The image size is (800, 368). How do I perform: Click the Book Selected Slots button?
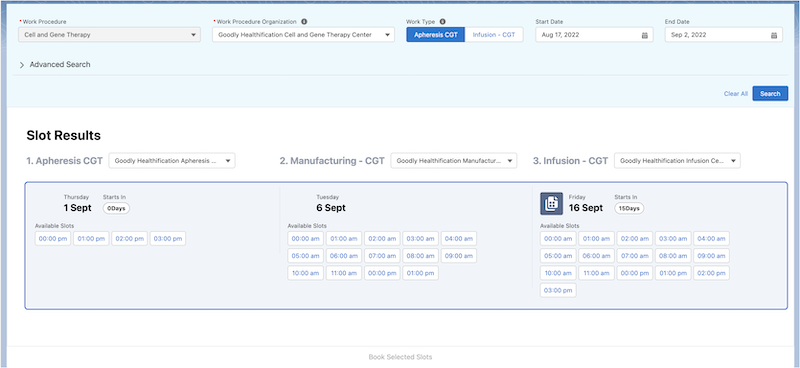tap(400, 357)
